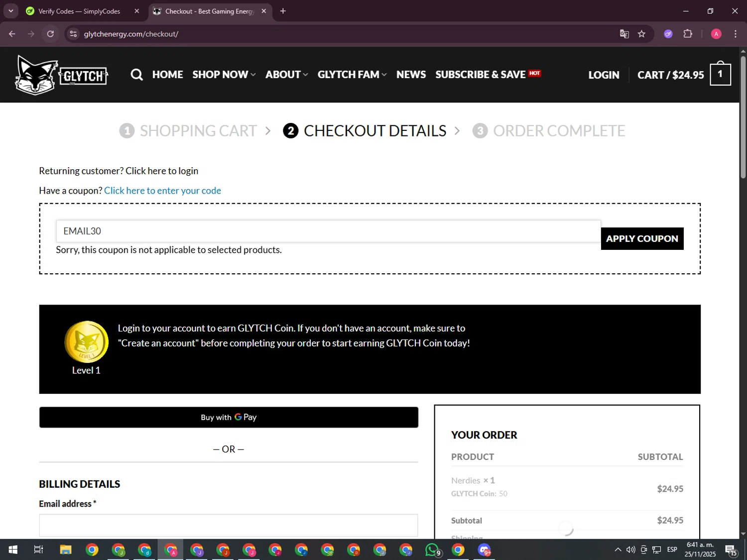Click the translate page icon
Viewport: 747px width, 560px height.
(x=624, y=34)
